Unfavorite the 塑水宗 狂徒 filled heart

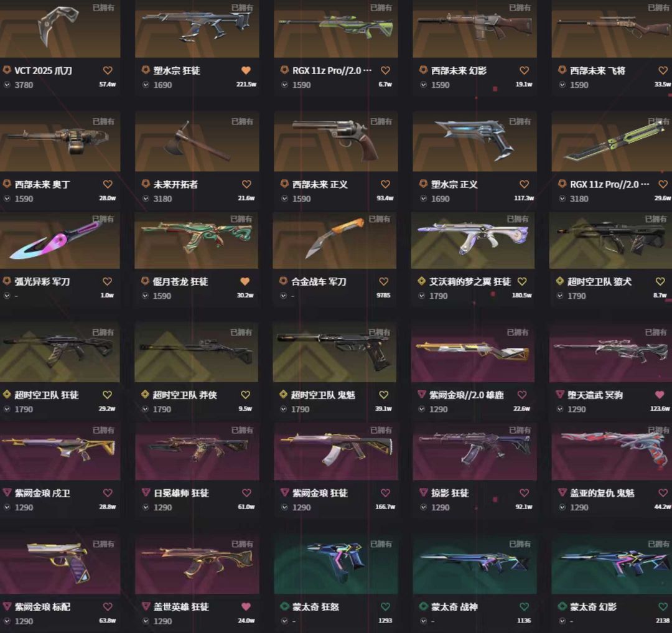246,70
